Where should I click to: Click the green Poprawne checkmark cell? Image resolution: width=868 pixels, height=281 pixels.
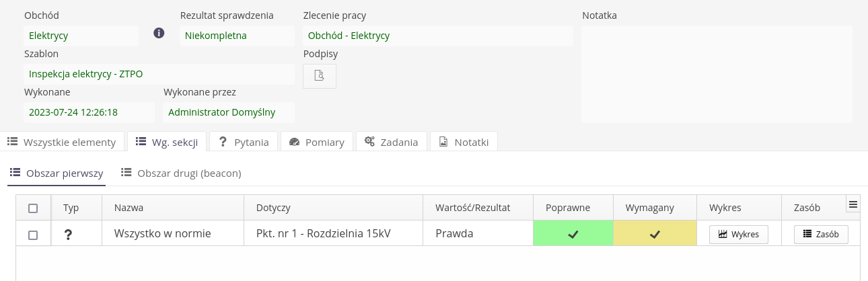coord(573,234)
